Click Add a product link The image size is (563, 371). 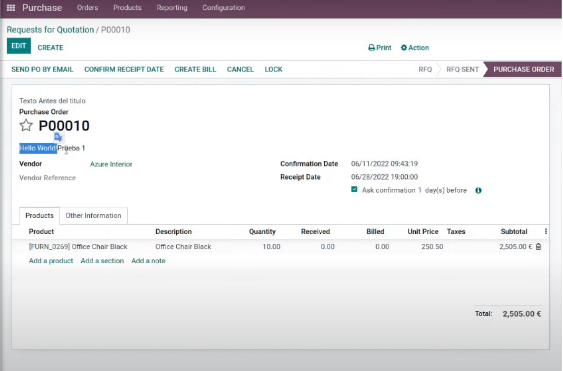coord(51,261)
